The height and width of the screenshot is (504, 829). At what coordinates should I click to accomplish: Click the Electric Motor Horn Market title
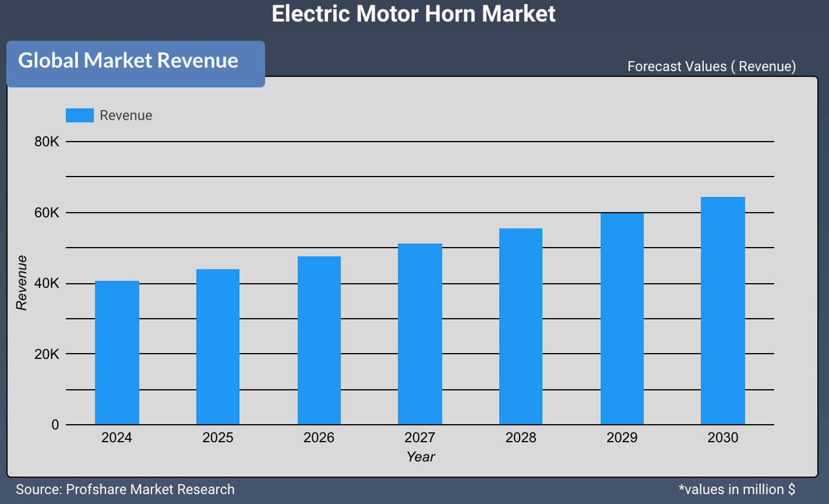414,13
